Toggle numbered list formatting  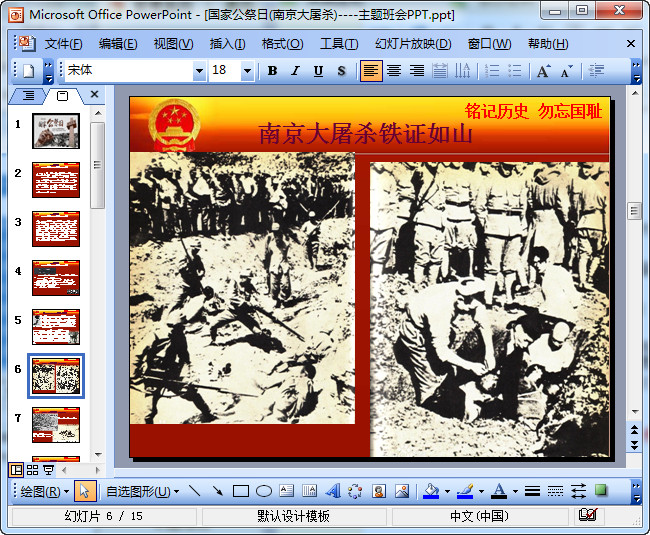[x=492, y=71]
